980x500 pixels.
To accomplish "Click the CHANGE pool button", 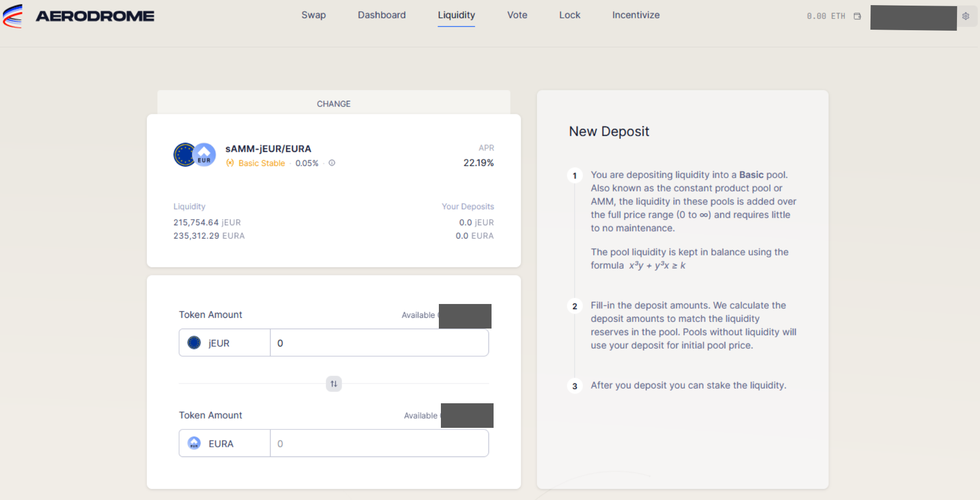I will click(x=333, y=103).
